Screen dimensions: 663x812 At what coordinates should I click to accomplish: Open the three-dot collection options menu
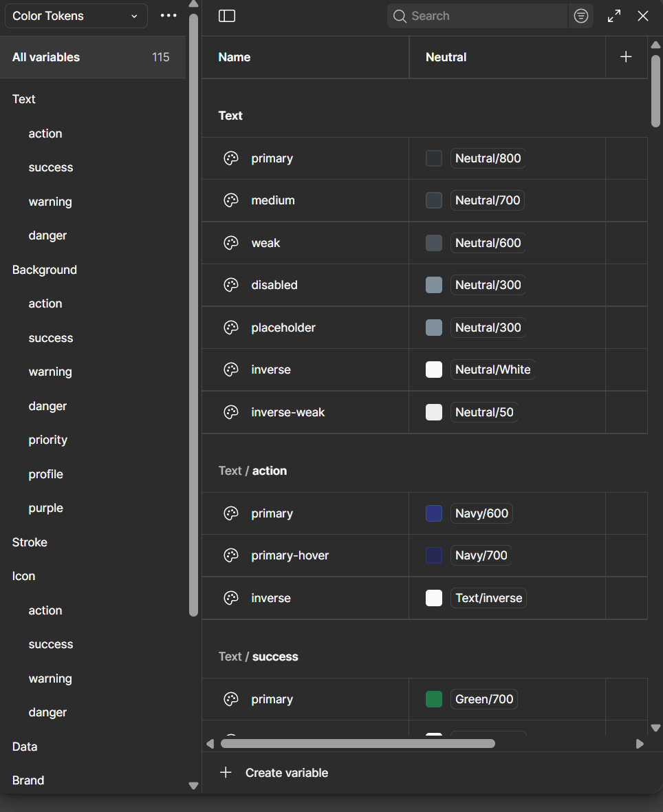169,16
